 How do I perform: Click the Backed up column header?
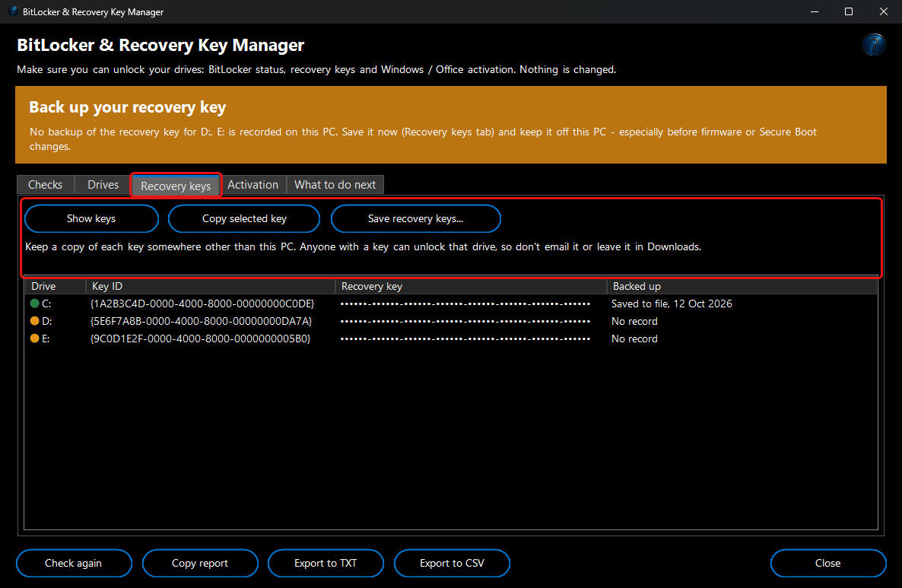coord(742,286)
